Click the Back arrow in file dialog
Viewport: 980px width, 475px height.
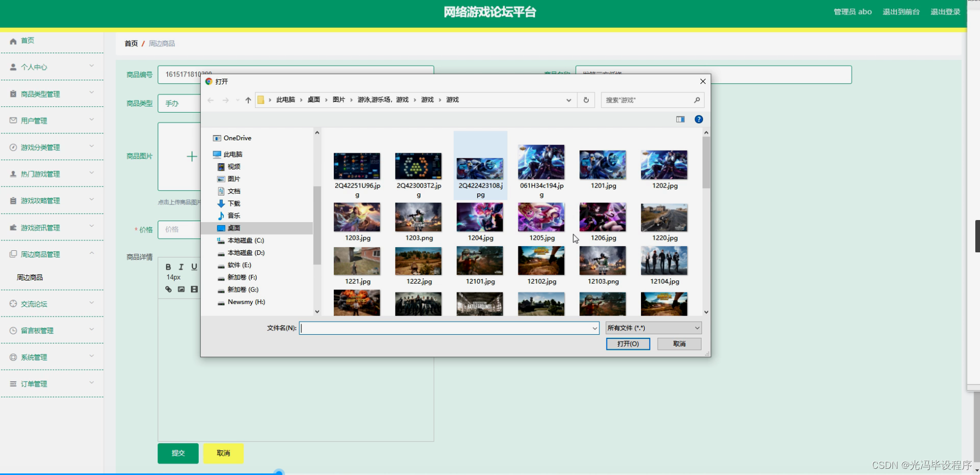(x=211, y=100)
